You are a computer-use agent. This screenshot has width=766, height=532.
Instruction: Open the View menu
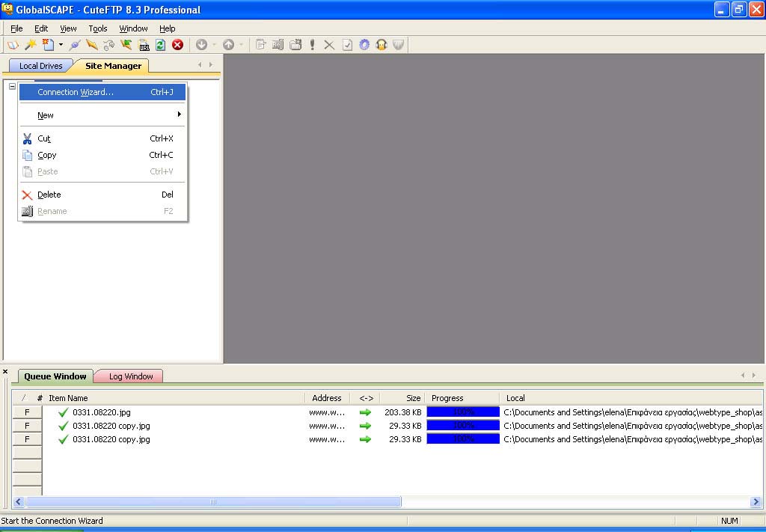[68, 28]
